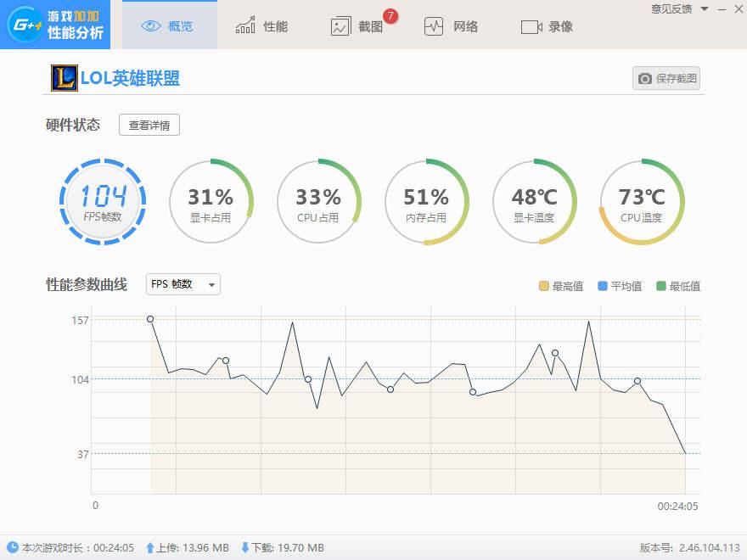Click the red 7 notification badge
This screenshot has width=747, height=560.
click(390, 16)
